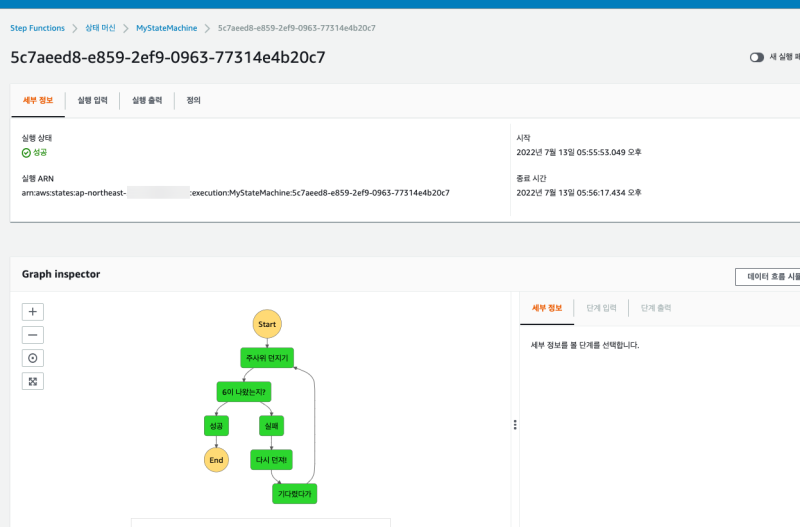Navigate to MyStateMachine breadcrumb
Viewport: 800px width, 527px height.
(167, 28)
